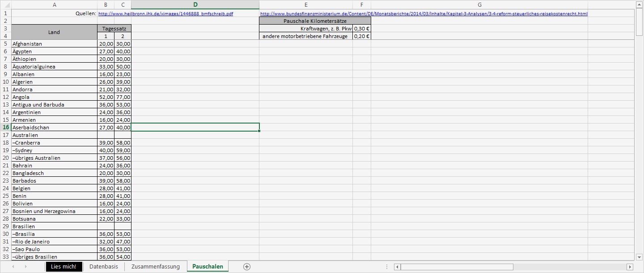Open the heilbronn.ihk.de PDF hyperlink

coord(166,13)
